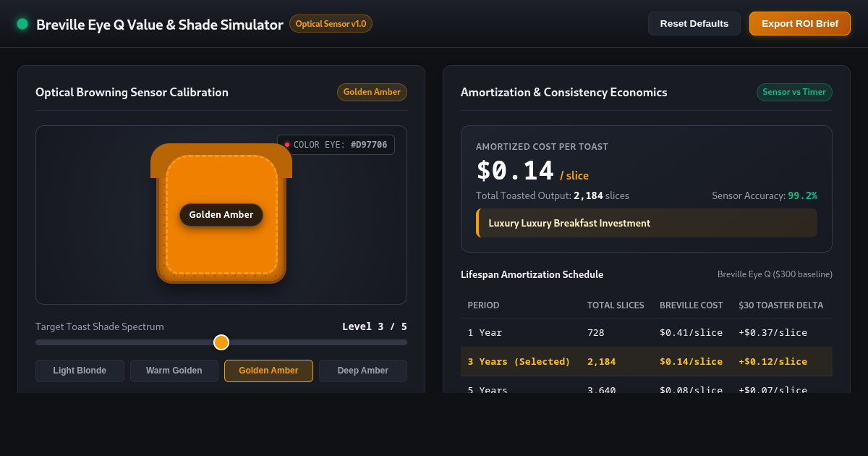Select the 3 Years (Selected) row
This screenshot has height=456, width=868.
click(x=647, y=361)
